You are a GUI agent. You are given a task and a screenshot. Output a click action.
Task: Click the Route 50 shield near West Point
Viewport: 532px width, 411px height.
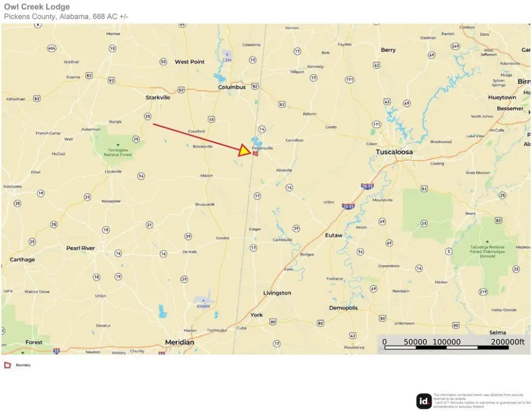[x=163, y=62]
